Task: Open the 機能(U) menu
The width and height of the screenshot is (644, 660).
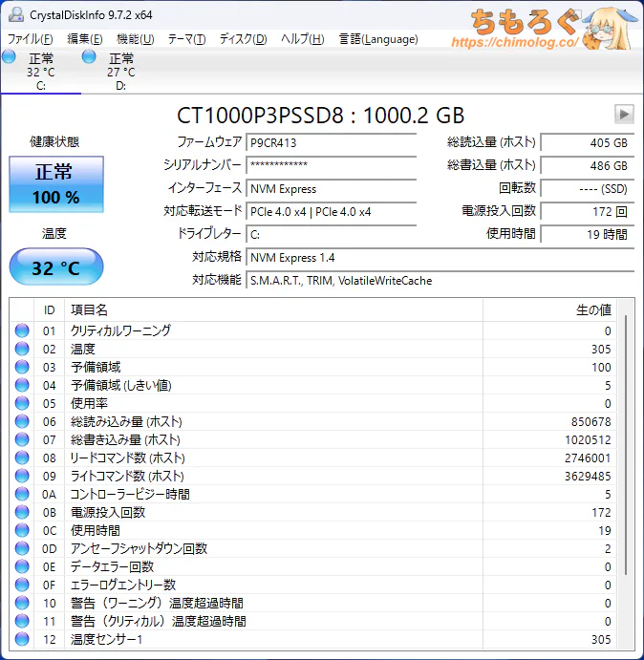Action: coord(135,39)
